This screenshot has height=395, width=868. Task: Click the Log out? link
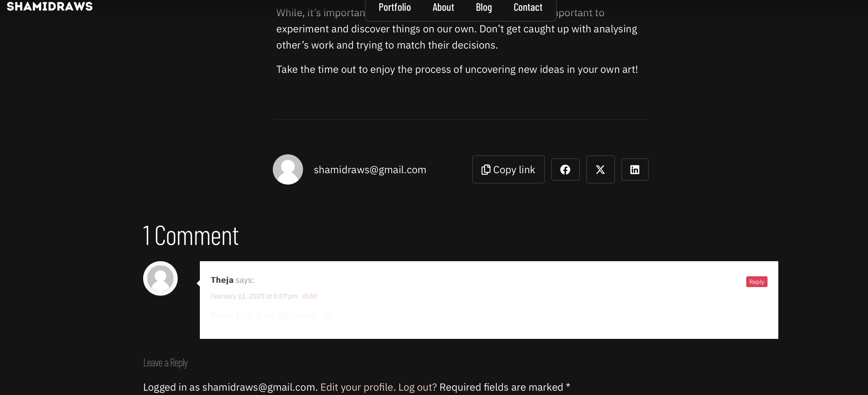point(417,387)
